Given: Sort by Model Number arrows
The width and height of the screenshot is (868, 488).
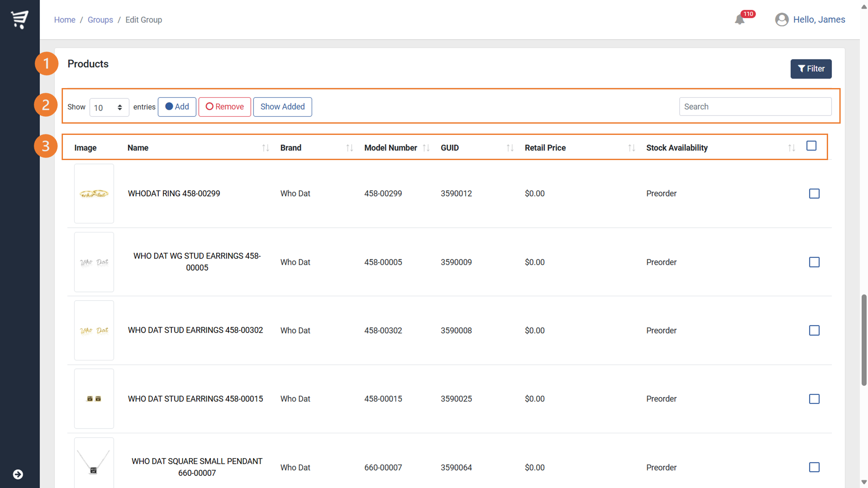Looking at the screenshot, I should click(x=426, y=148).
